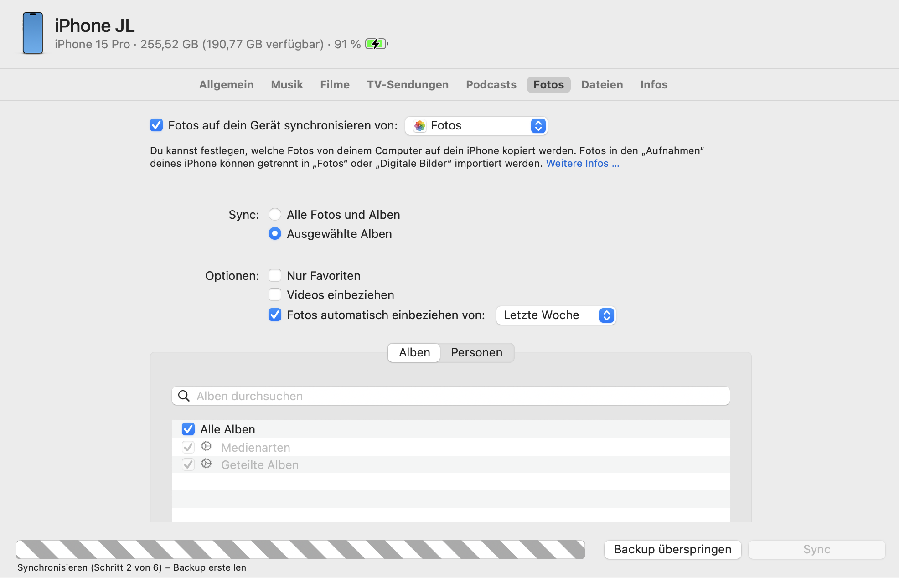Enable the Videos einbeziehen option
This screenshot has width=899, height=588.
pos(275,294)
